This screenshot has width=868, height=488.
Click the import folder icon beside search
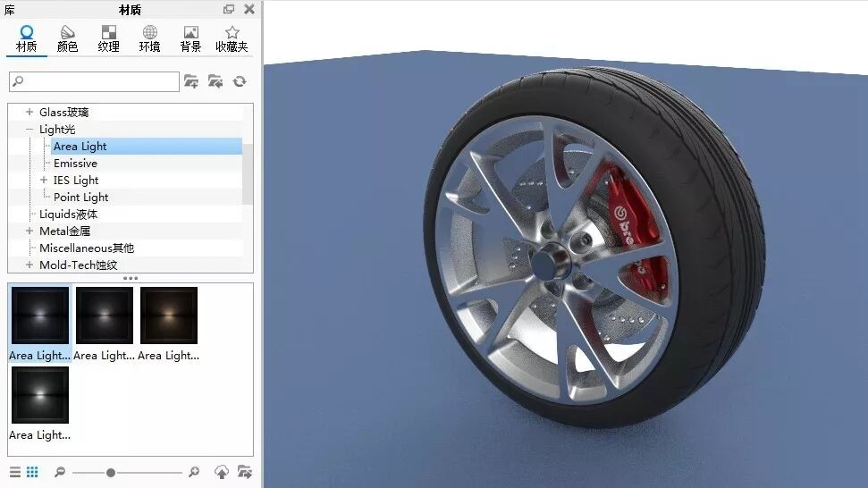(215, 82)
